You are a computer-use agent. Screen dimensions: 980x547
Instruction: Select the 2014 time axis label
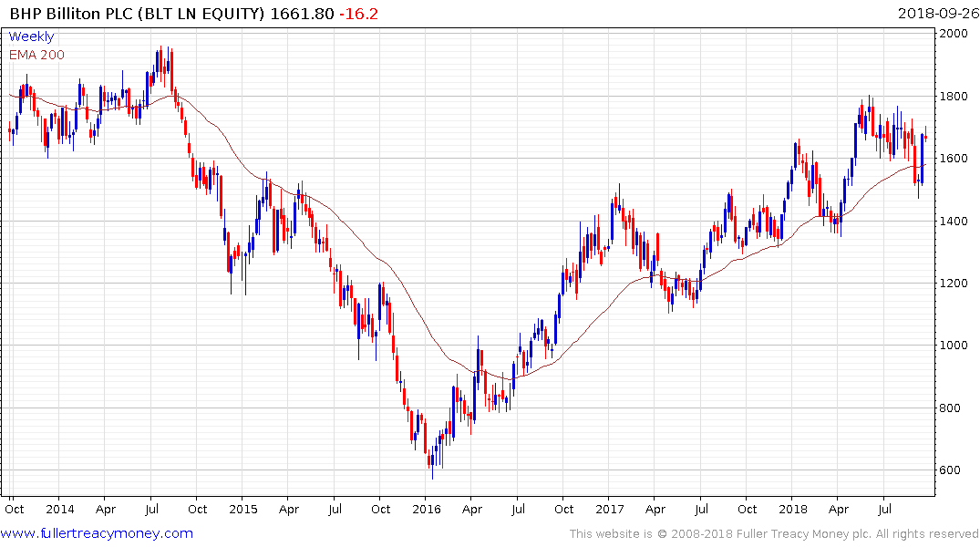[59, 510]
